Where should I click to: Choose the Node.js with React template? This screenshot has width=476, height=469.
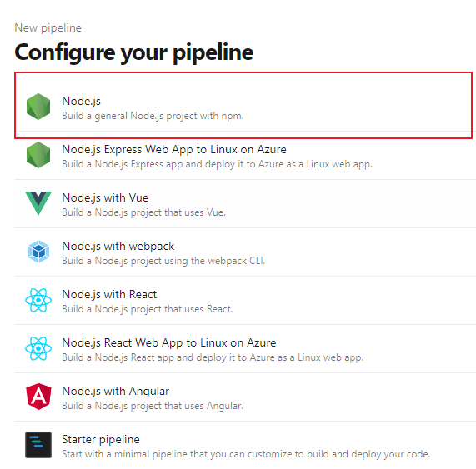pyautogui.click(x=109, y=294)
